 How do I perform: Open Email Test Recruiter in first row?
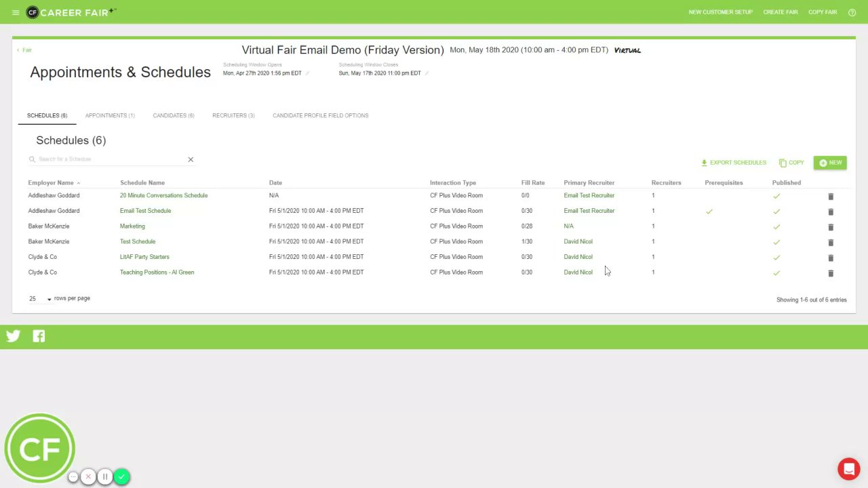point(589,196)
